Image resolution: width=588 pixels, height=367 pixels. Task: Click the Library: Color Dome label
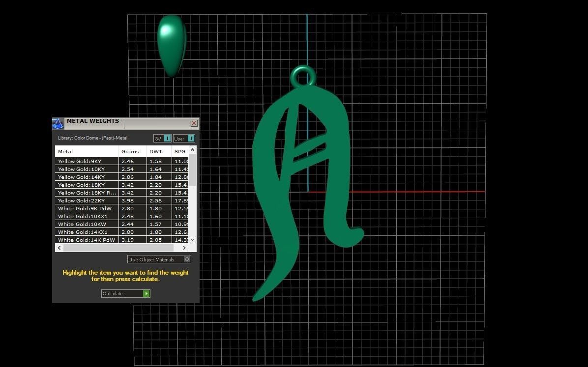(x=92, y=138)
